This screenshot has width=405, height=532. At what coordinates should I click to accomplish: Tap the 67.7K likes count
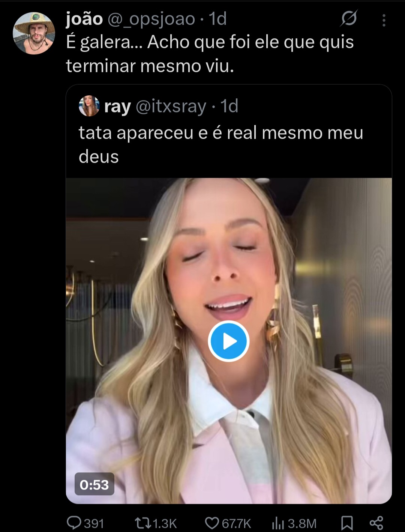[236, 523]
